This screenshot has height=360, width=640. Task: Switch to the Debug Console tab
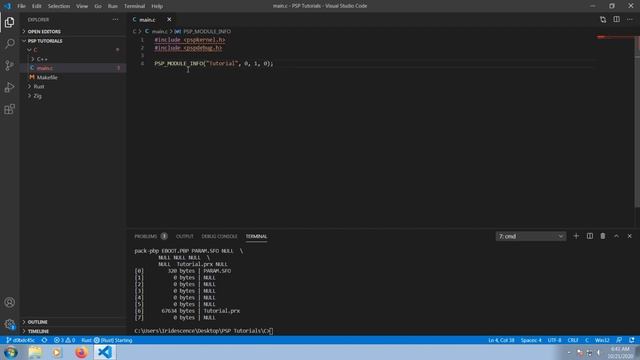219,236
